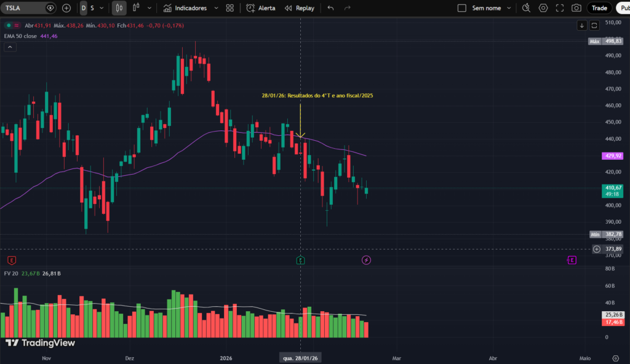Open the multi-chart layout grid icon
This screenshot has width=630, height=364.
tap(229, 8)
